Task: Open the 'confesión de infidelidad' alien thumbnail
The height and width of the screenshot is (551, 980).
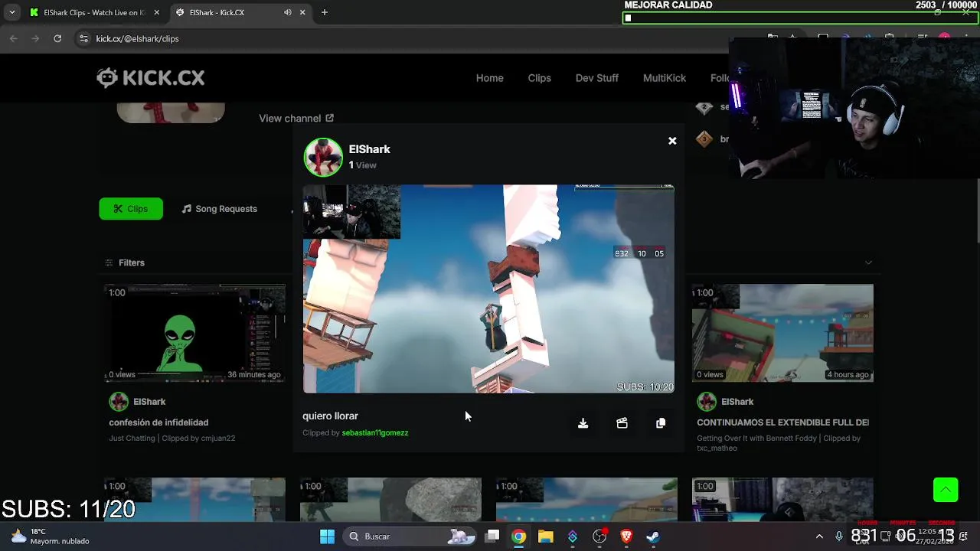Action: [194, 333]
